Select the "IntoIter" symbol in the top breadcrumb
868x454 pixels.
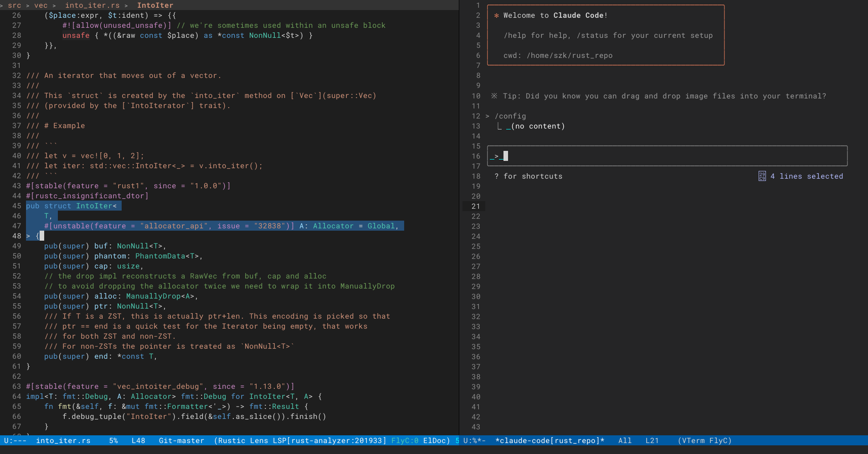click(x=155, y=5)
